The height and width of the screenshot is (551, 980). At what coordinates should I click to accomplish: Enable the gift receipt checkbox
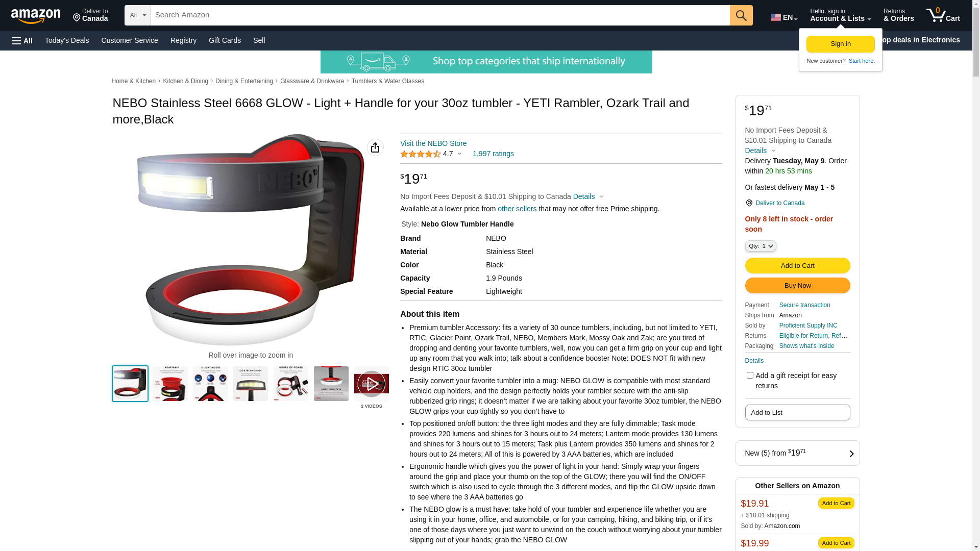point(750,375)
